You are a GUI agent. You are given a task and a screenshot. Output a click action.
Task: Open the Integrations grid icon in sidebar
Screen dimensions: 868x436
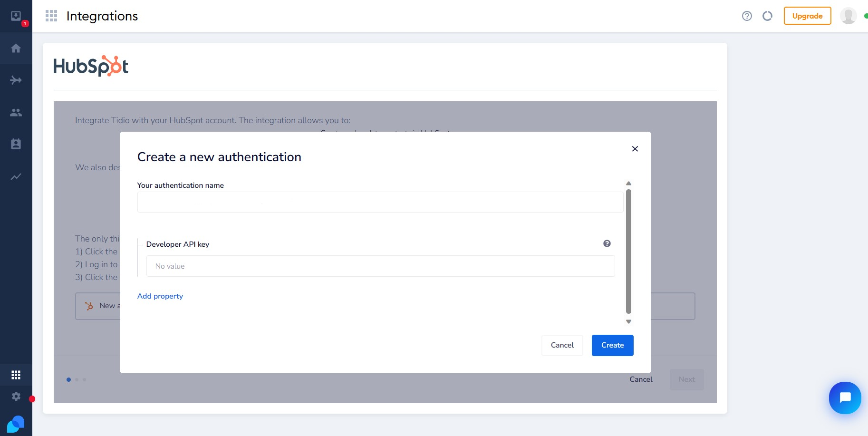coord(16,375)
